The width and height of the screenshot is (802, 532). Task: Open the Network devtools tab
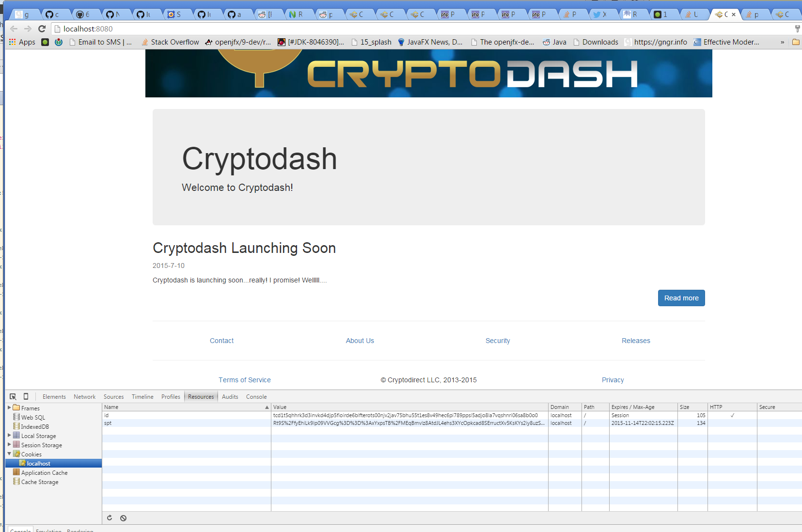pyautogui.click(x=85, y=396)
